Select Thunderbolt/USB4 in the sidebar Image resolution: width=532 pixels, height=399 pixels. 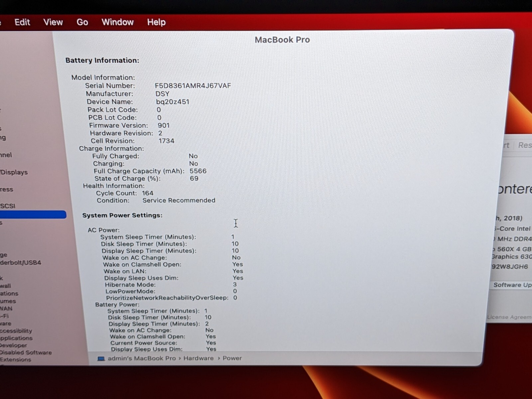tap(20, 262)
